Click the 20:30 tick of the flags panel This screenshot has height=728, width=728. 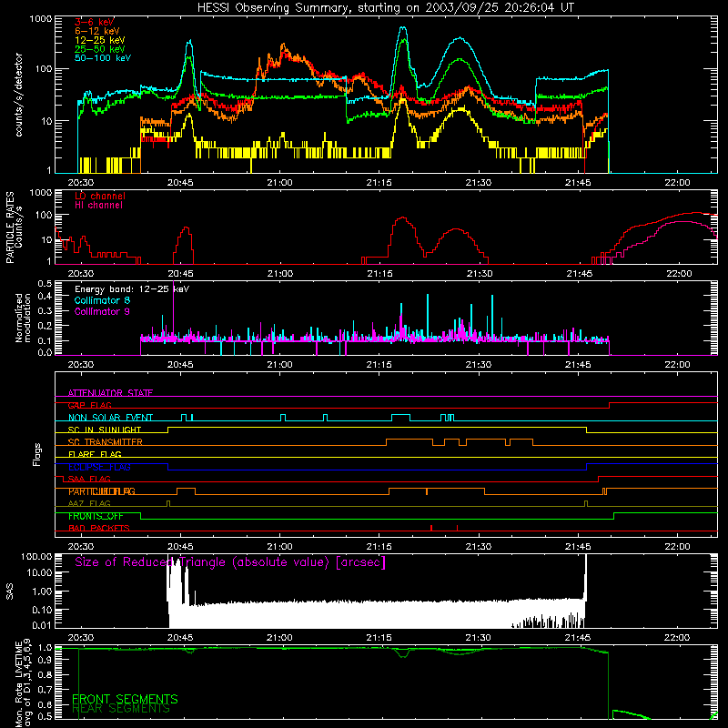click(81, 547)
